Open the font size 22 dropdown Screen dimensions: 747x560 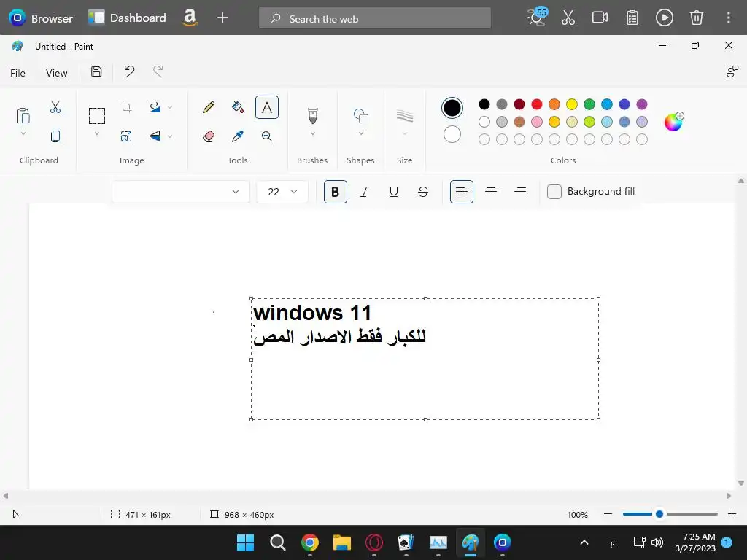tap(282, 192)
